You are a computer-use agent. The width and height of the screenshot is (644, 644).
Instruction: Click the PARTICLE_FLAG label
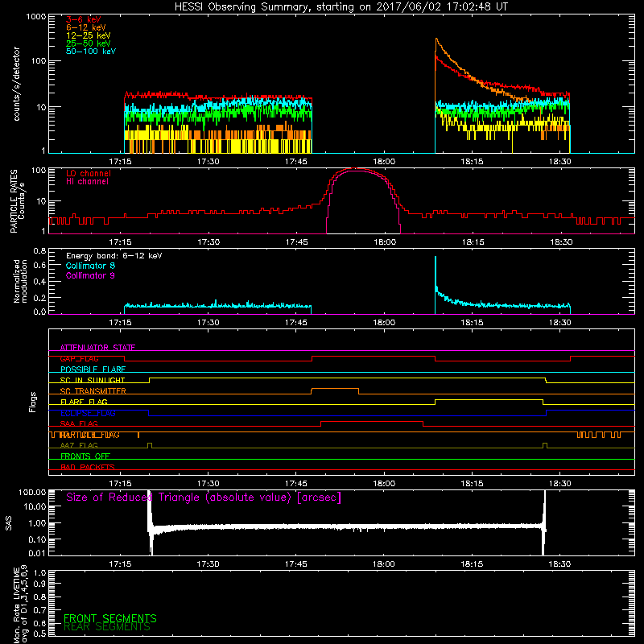coord(89,435)
